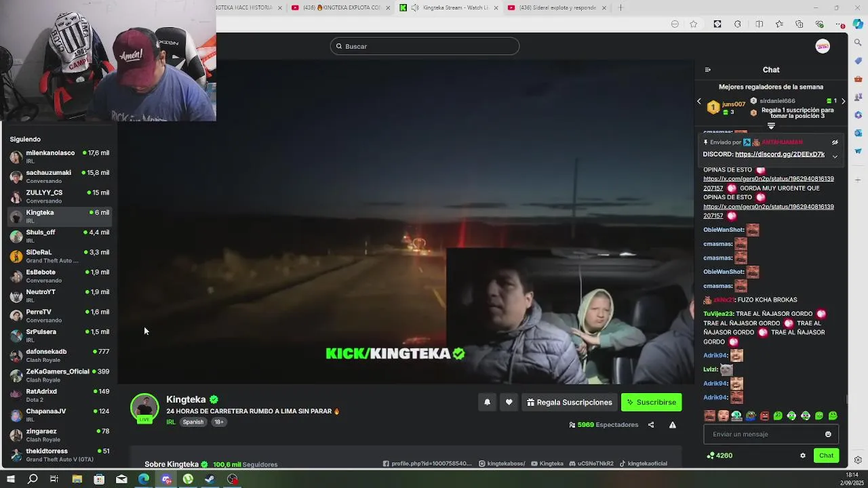Collapse the chat panel with arrow icon

(x=707, y=70)
